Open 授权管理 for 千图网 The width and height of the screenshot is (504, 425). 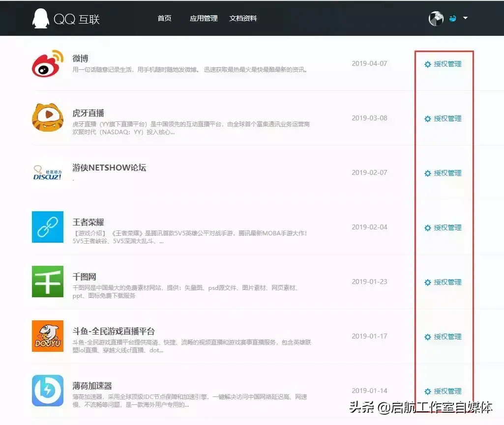[x=443, y=282]
